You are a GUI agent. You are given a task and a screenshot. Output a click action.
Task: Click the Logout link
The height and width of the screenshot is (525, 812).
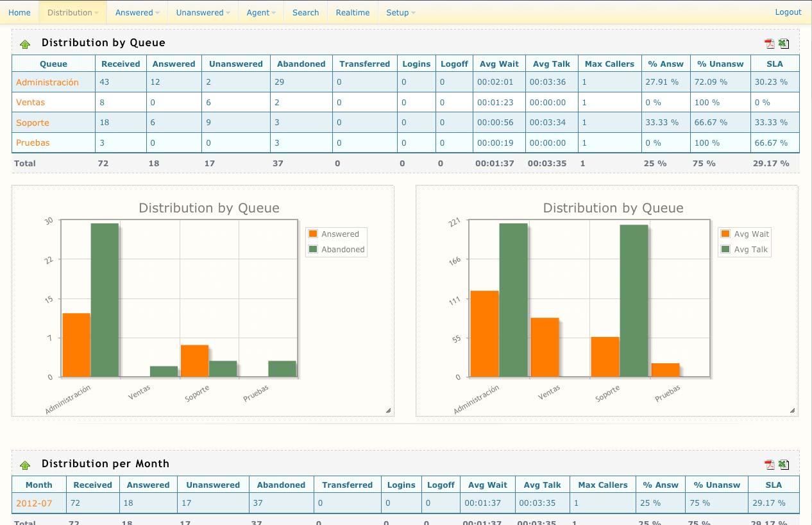(788, 12)
